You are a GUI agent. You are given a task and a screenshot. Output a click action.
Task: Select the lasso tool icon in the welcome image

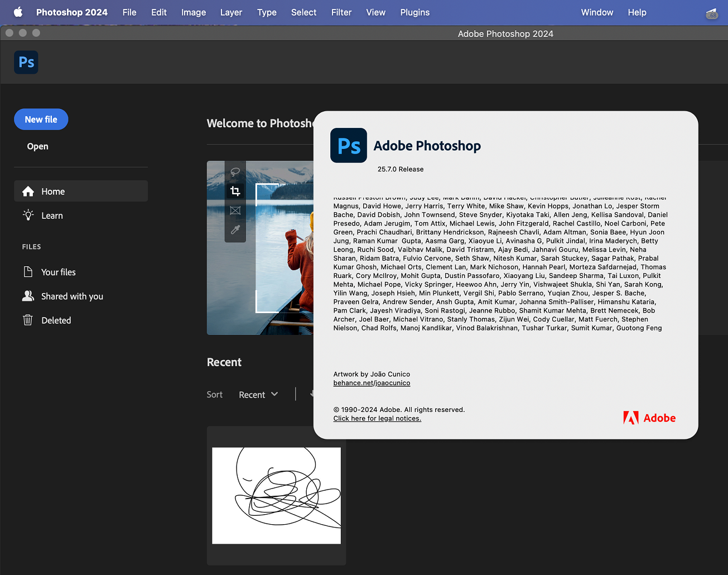coord(235,172)
